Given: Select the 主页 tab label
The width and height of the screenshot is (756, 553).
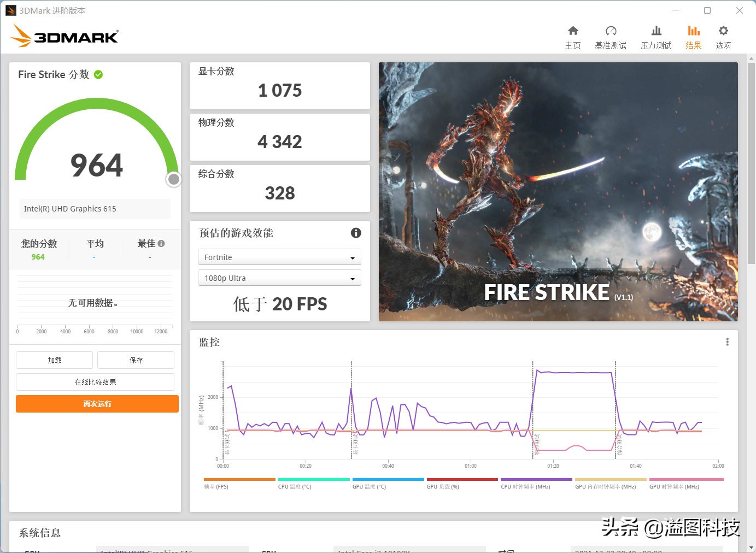Looking at the screenshot, I should point(573,45).
